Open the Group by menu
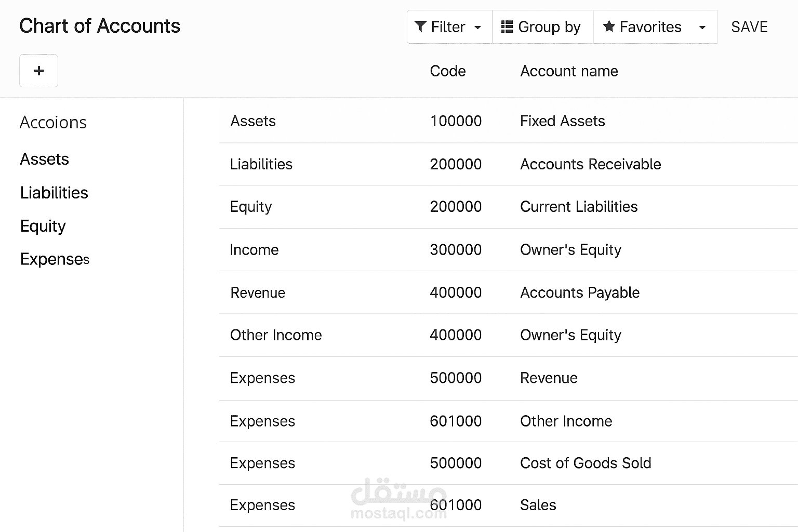The image size is (798, 532). pyautogui.click(x=542, y=27)
